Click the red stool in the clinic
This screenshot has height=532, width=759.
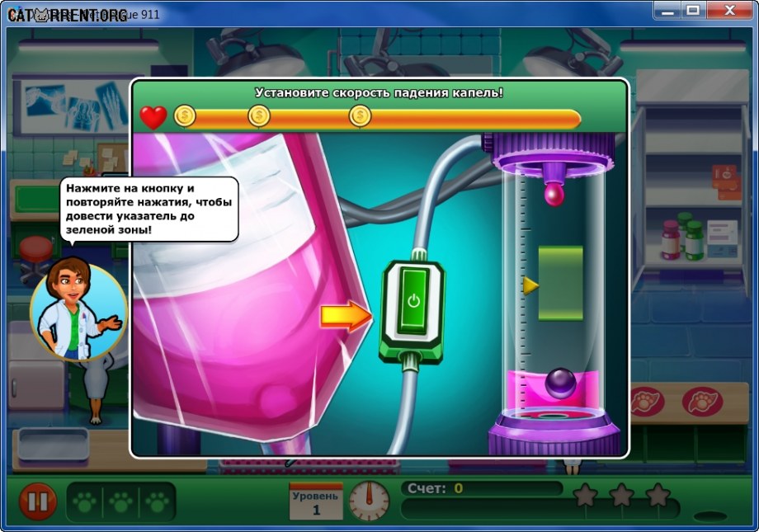pyautogui.click(x=36, y=258)
